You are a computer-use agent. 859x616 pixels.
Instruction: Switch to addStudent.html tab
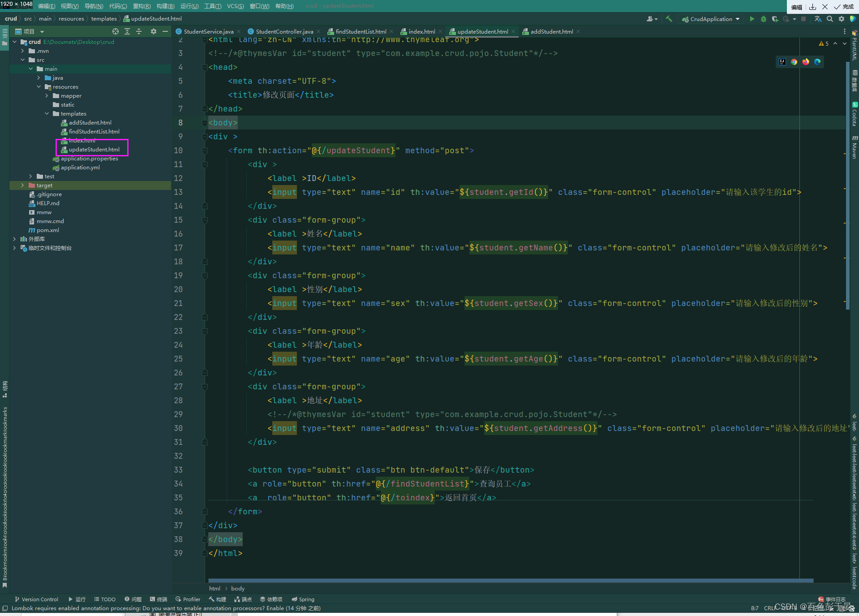(551, 31)
